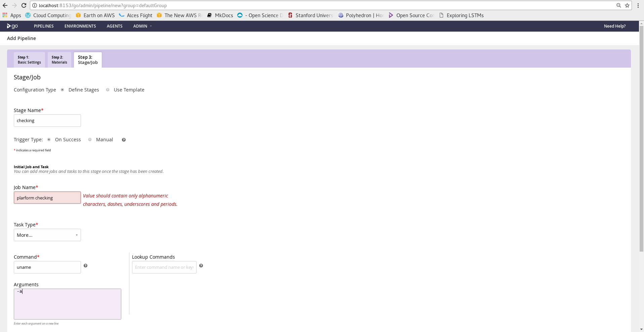Click the Need Help? link
The height and width of the screenshot is (332, 644).
tap(614, 26)
